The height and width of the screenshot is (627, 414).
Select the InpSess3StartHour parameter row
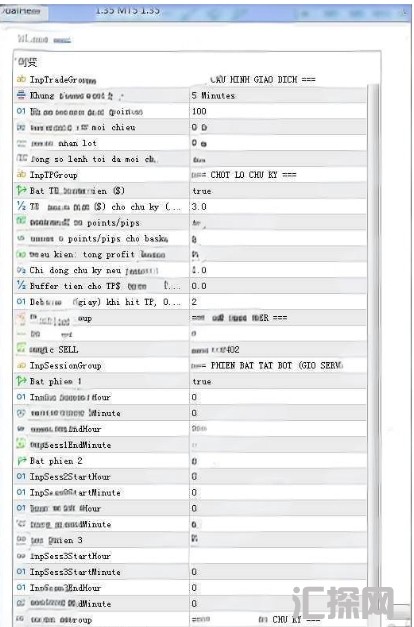[190, 556]
